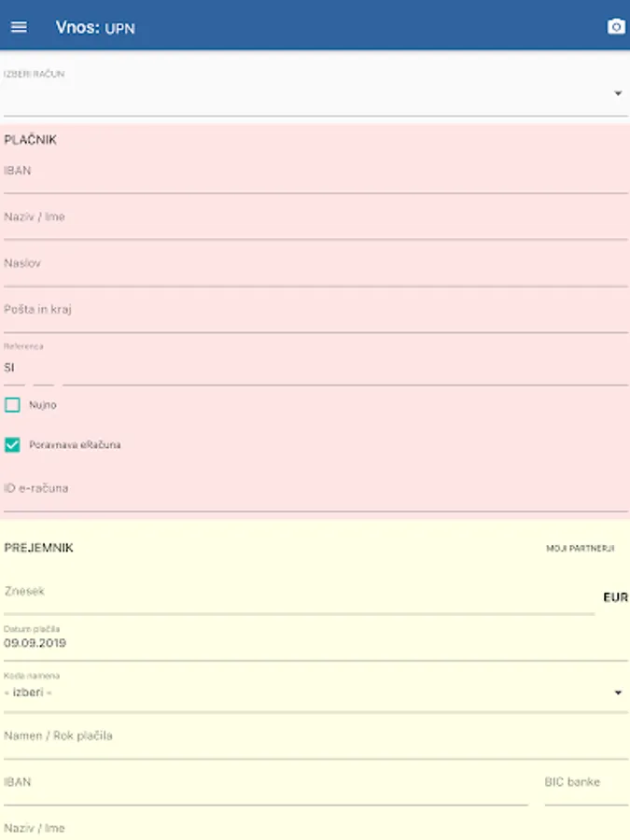
Task: Open the Koda namena dropdown
Action: pos(315,693)
